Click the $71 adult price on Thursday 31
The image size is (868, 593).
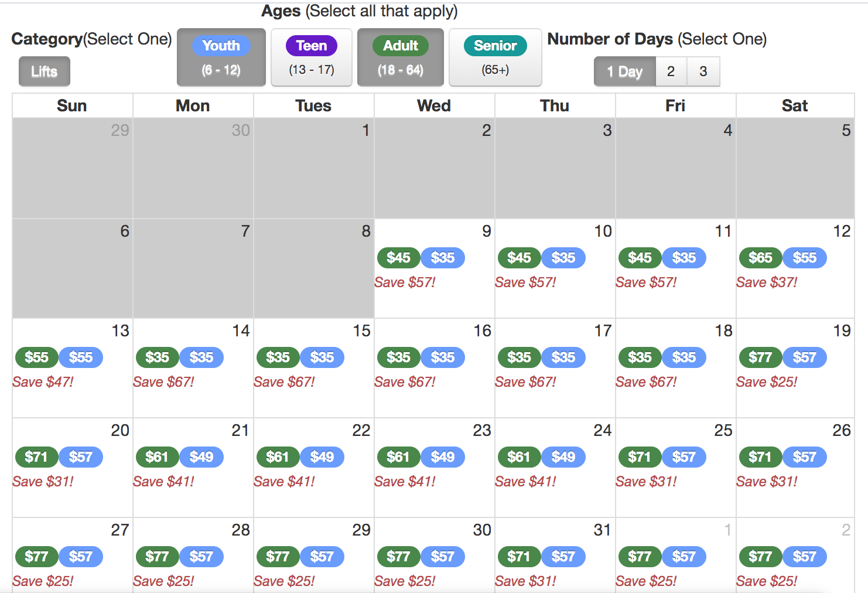pyautogui.click(x=519, y=557)
